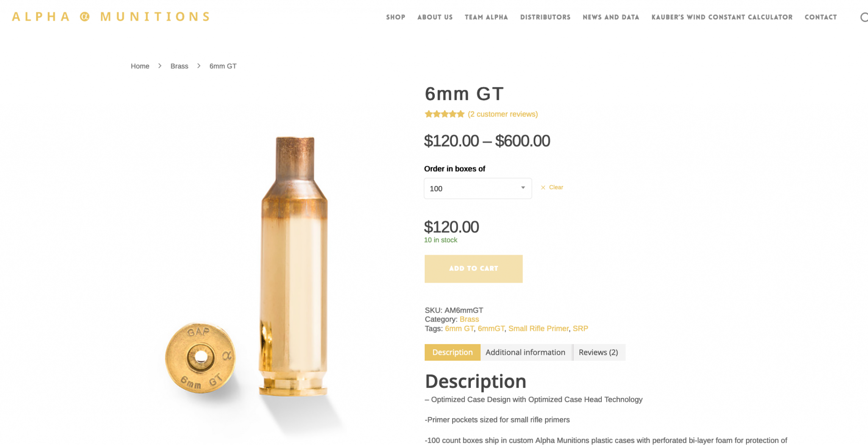Open Kauber's Wind Constant Calculator
The image size is (868, 445).
pos(722,17)
